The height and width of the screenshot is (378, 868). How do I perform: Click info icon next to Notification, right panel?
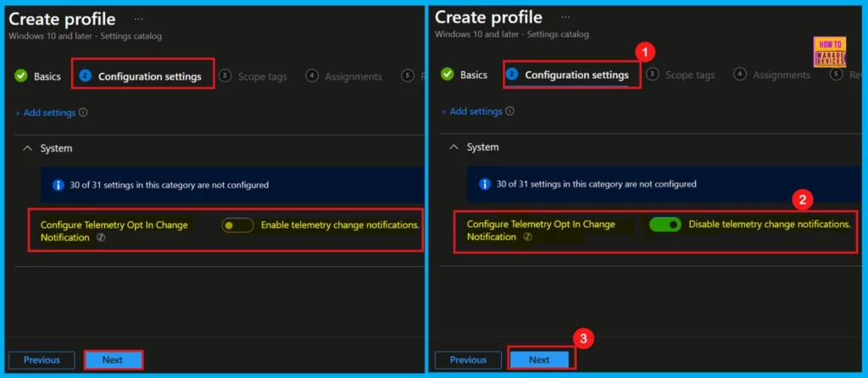click(527, 236)
